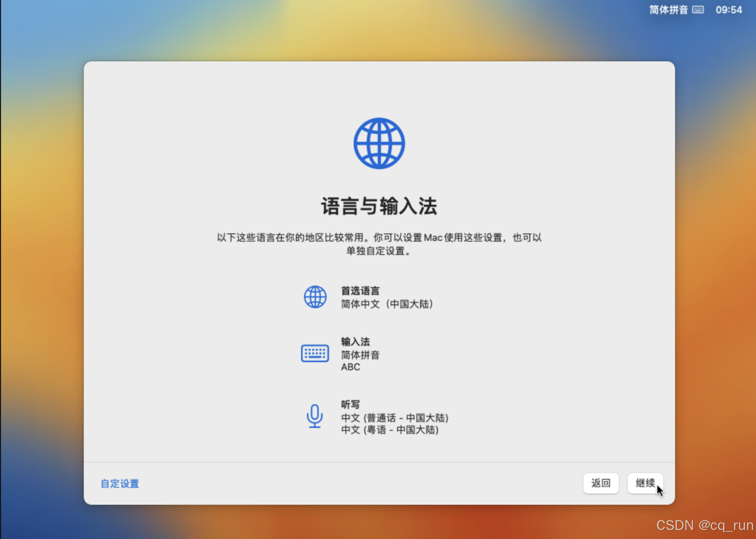The width and height of the screenshot is (756, 539).
Task: Click the 首选语言 label
Action: pyautogui.click(x=360, y=291)
